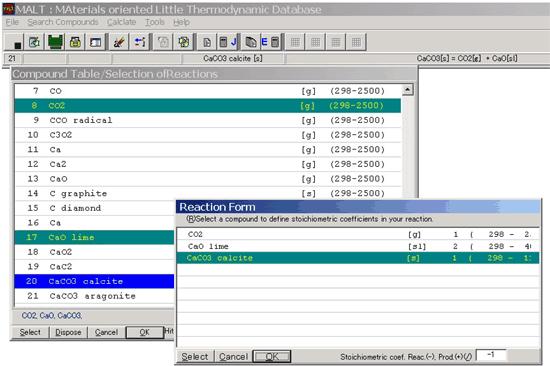Viewport: 550px width, 366px height.
Task: Click the CaCO3 calcite [s] status field
Action: [x=233, y=59]
